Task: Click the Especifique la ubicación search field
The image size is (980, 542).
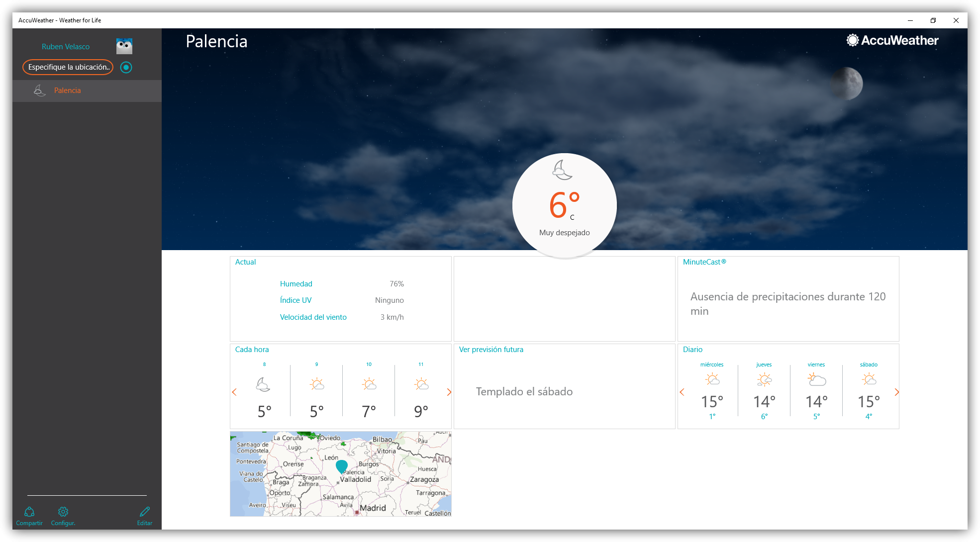Action: 68,67
